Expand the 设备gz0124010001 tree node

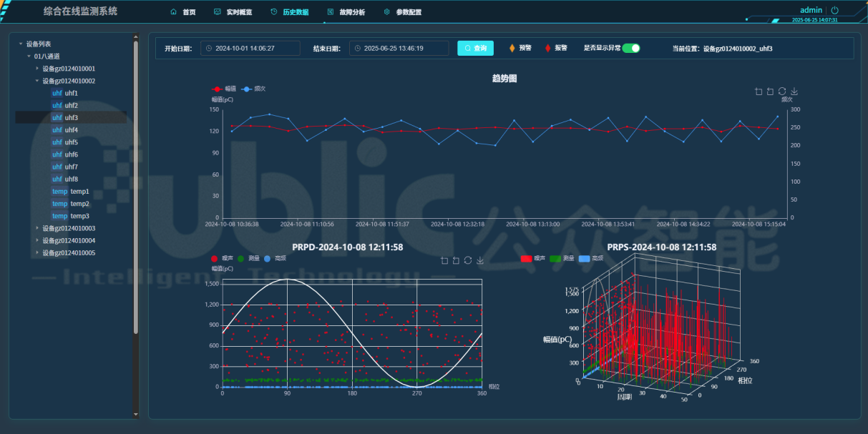[37, 69]
